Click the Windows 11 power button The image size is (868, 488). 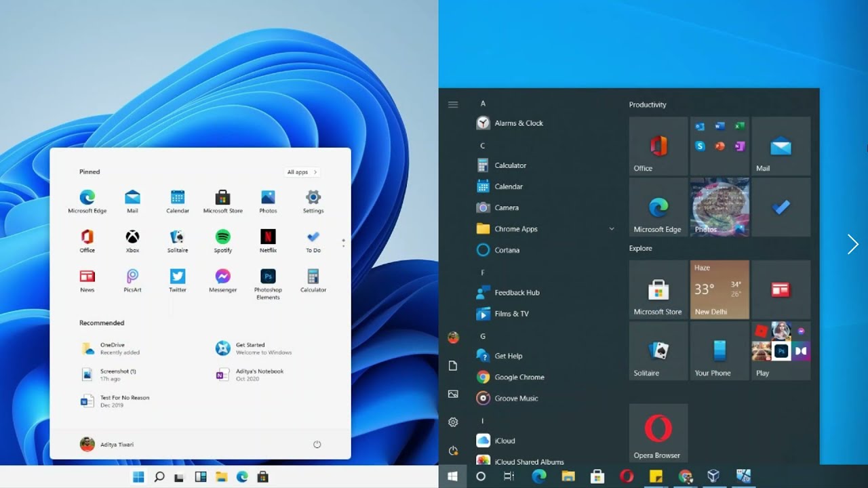click(x=317, y=445)
